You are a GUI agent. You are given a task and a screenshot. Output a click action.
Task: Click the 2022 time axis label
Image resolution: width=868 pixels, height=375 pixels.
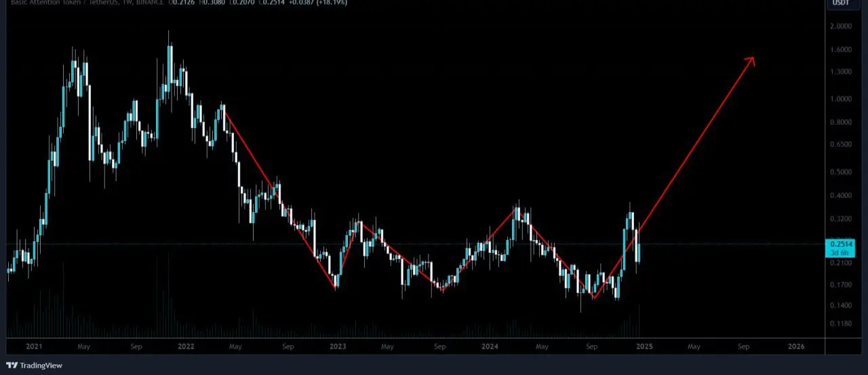[x=186, y=347]
